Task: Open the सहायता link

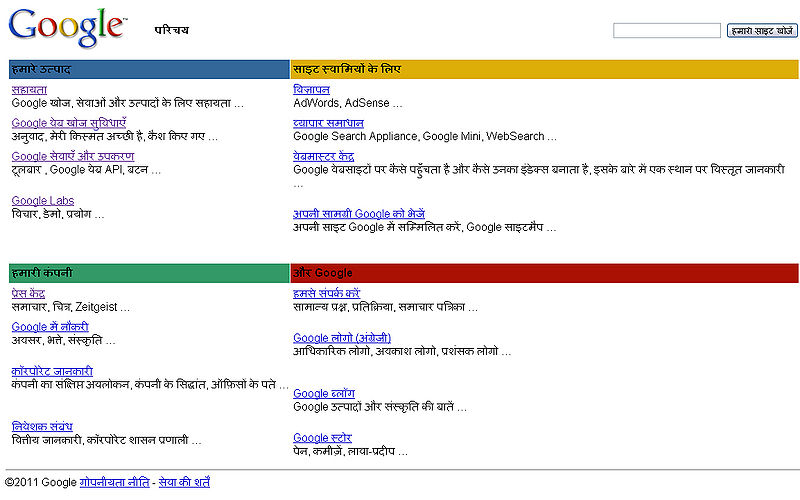Action: point(29,90)
